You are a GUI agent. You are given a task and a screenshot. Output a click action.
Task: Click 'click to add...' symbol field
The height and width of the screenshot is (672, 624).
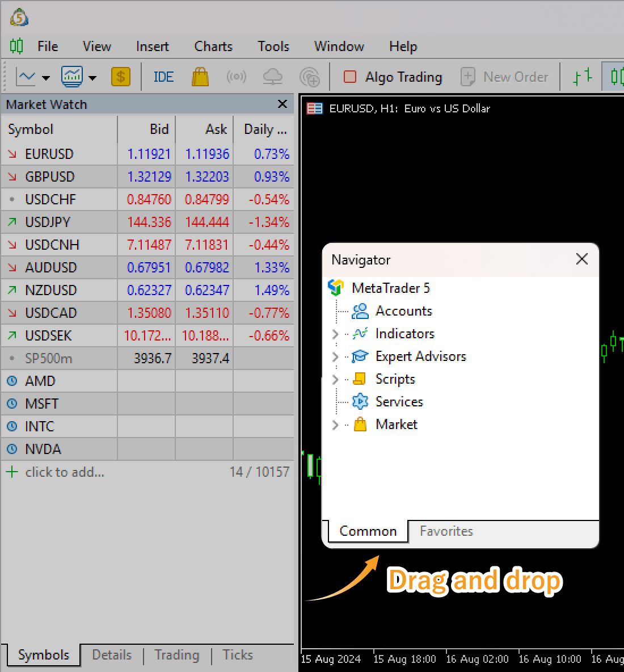coord(65,472)
